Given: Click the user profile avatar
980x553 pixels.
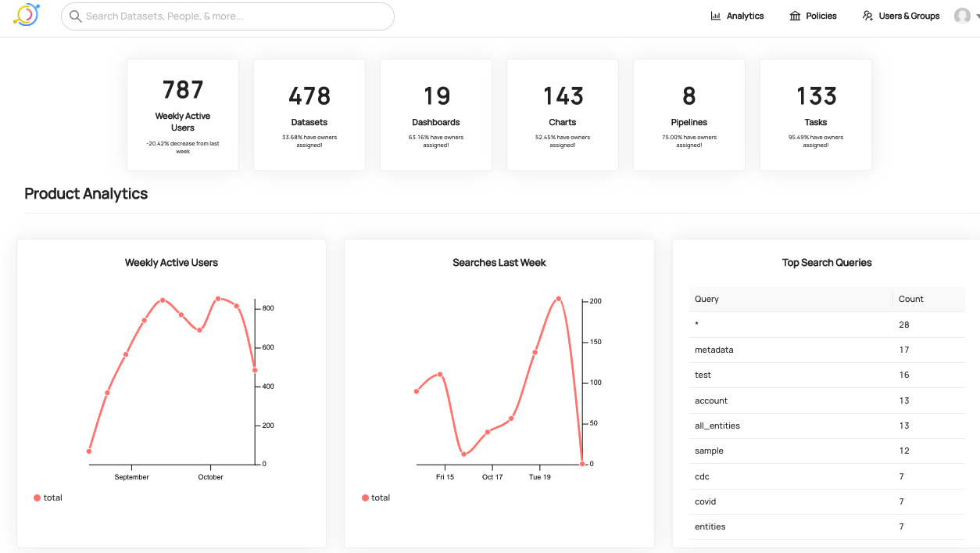Looking at the screenshot, I should [x=962, y=16].
